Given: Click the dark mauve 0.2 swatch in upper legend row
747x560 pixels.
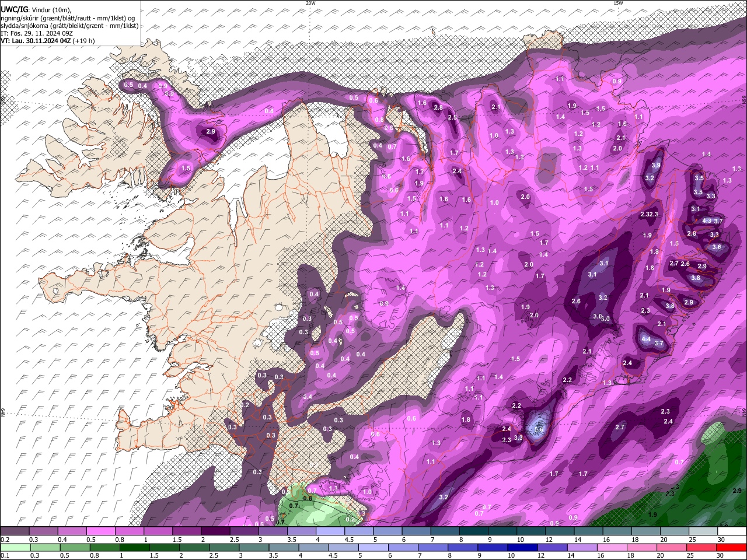Looking at the screenshot, I should (15, 531).
